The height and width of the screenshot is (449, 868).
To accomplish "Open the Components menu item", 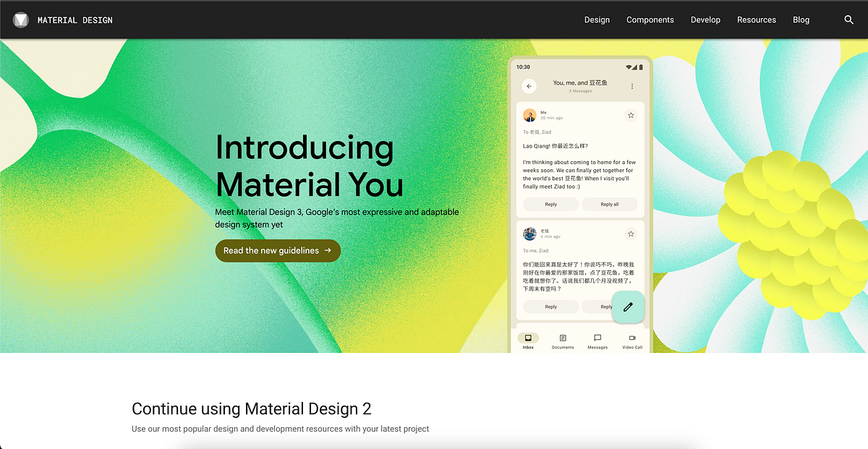I will [650, 20].
